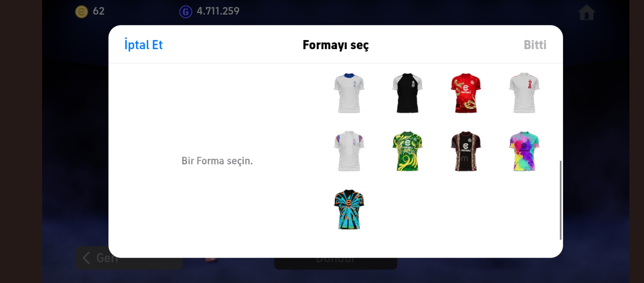644x283 pixels.
Task: Open the gold eFootball coins balance
Action: [x=82, y=12]
